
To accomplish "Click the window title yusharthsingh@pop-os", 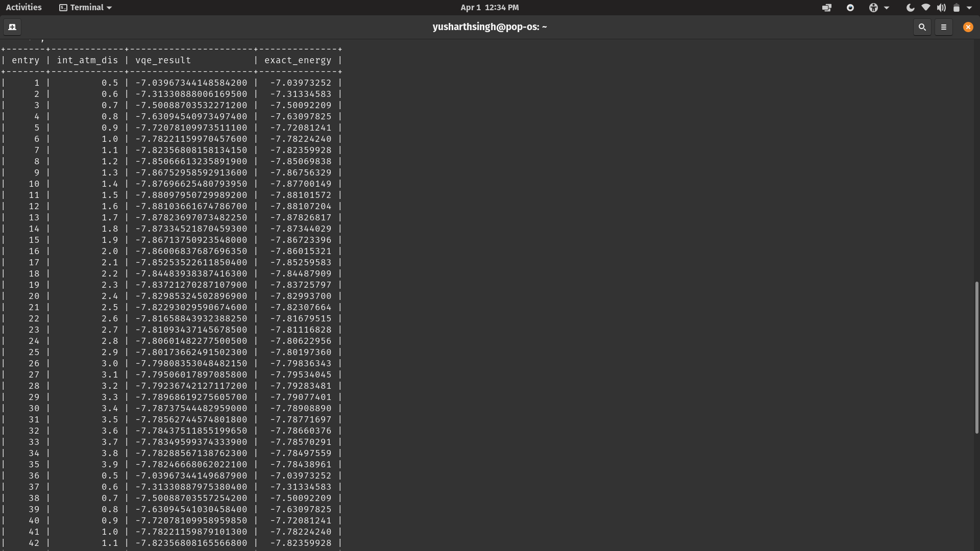I will 489,27.
